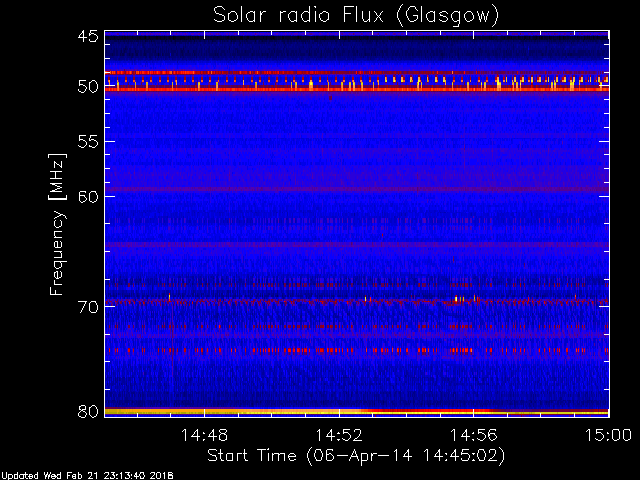Click the 50 frequency tick label
The width and height of the screenshot is (640, 480).
88,87
